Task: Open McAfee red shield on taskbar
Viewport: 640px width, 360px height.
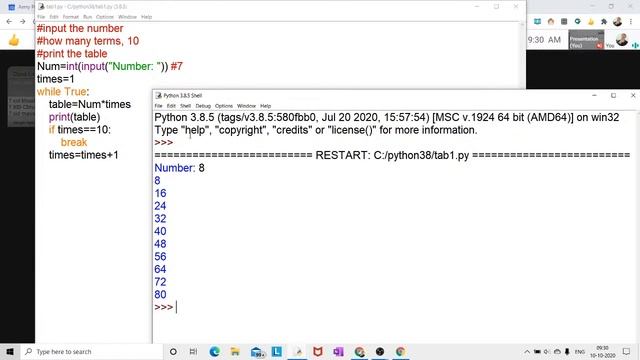Action: [318, 351]
